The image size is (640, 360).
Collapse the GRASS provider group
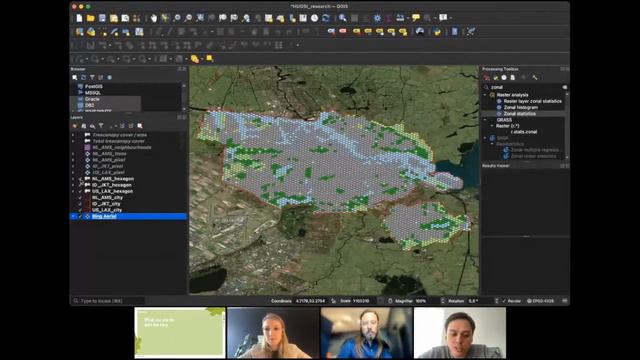tap(485, 120)
